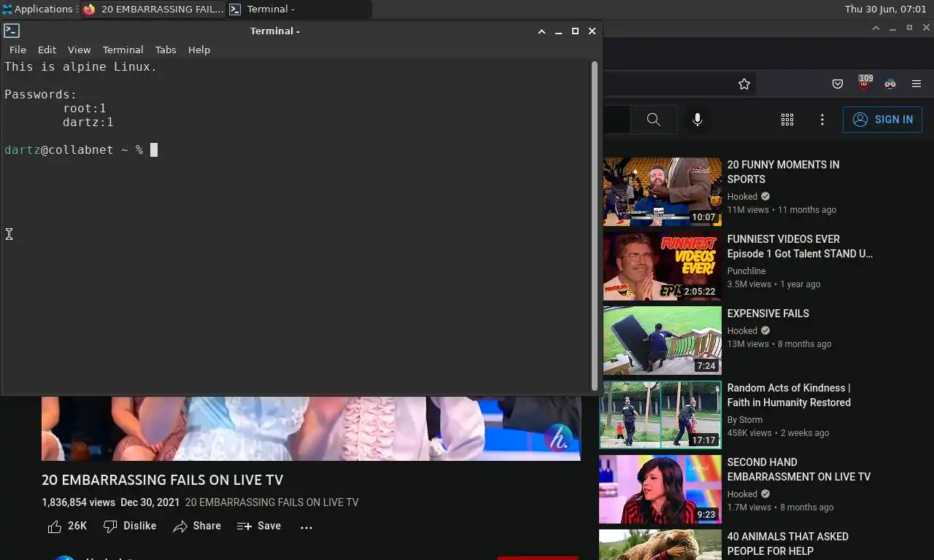Click the YouTube search magnifier button
The image size is (934, 560).
tap(654, 120)
